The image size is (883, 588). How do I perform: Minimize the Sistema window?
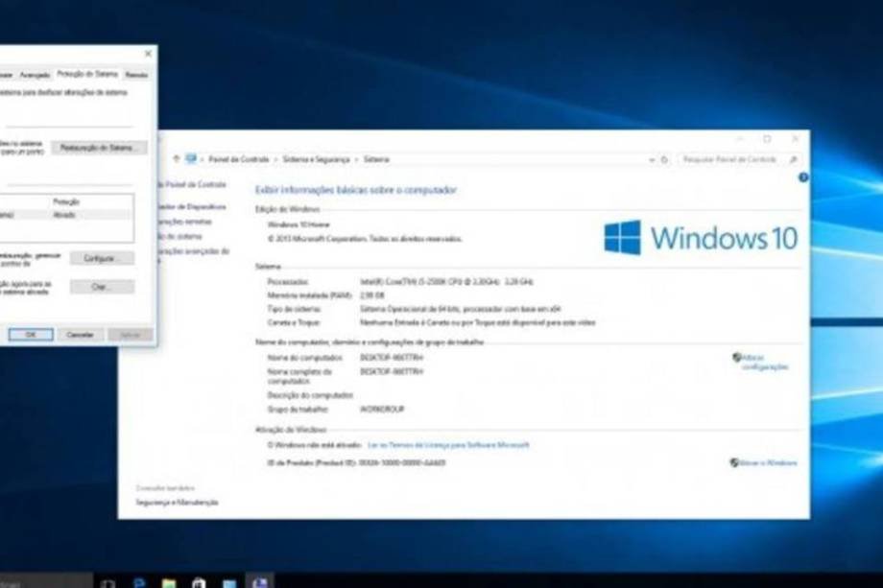740,139
